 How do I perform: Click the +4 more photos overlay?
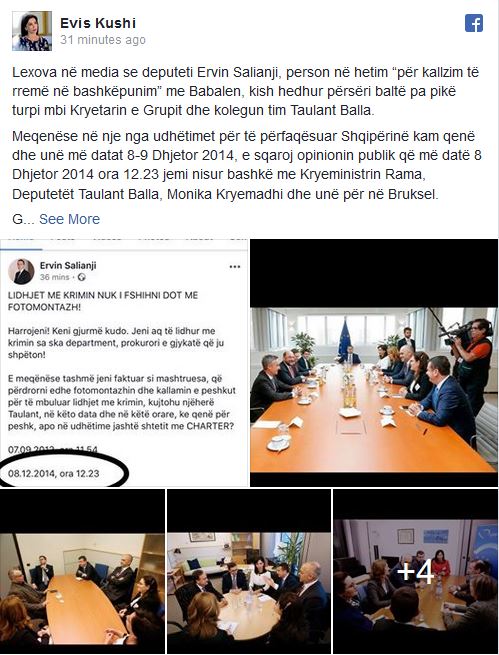tap(415, 571)
